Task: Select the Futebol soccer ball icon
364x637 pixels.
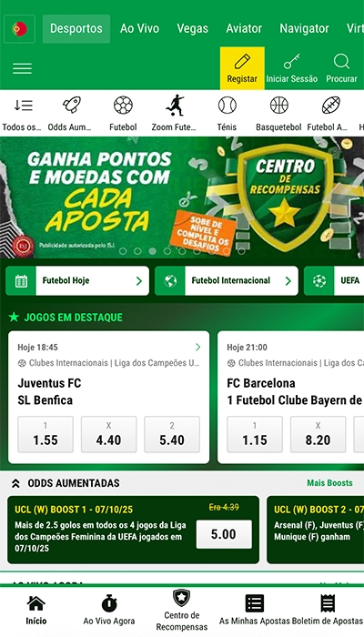Action: 123,105
